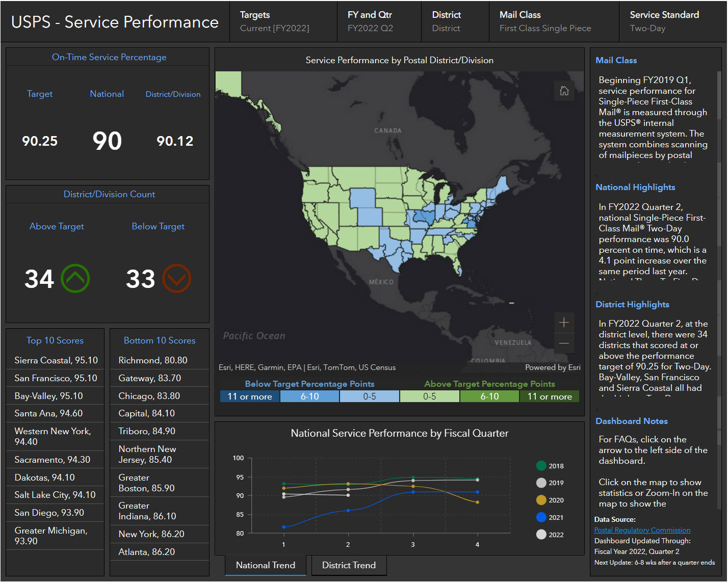
Task: Select Chicago, 83.80 row
Action: 160,396
